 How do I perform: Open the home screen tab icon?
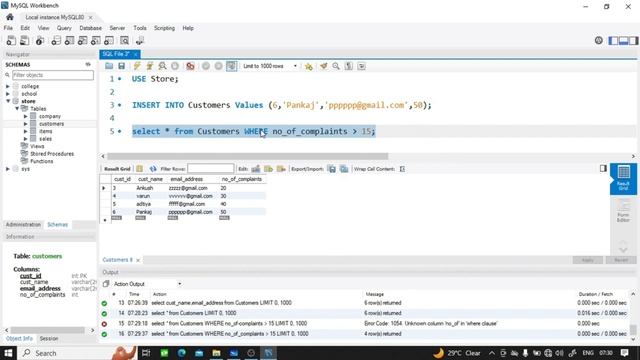click(x=10, y=17)
